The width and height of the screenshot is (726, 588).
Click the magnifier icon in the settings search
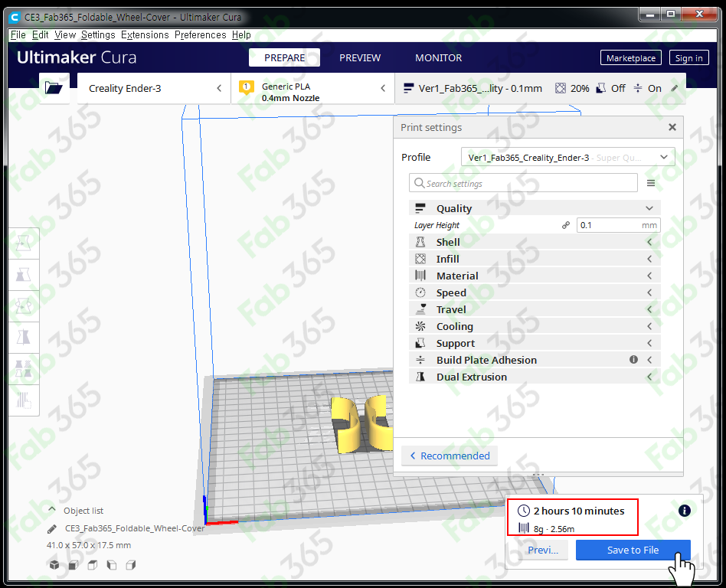tap(419, 183)
